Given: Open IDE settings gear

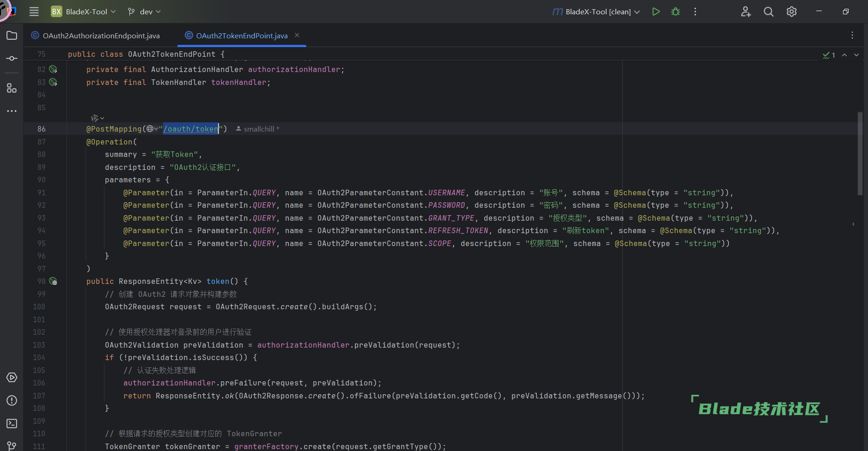Looking at the screenshot, I should click(x=792, y=12).
